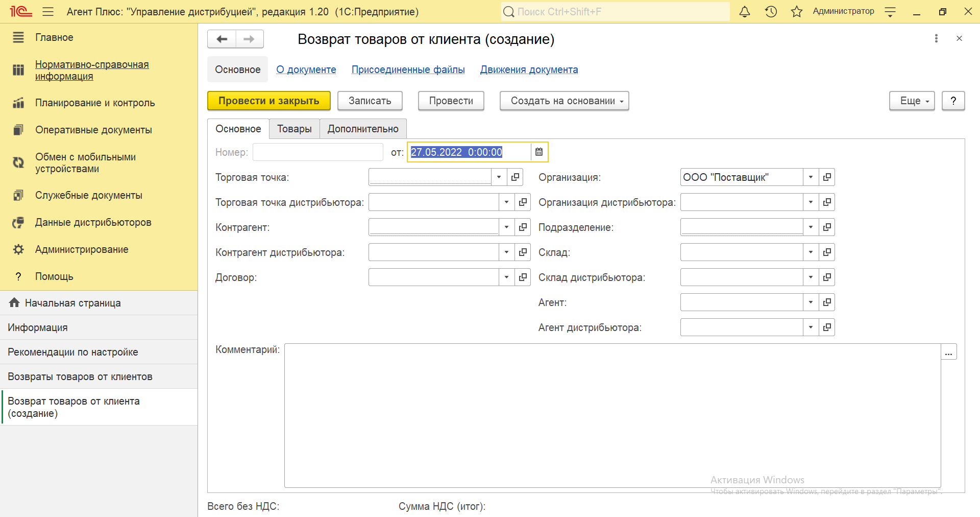Click the global search field
The width and height of the screenshot is (980, 517).
click(615, 11)
